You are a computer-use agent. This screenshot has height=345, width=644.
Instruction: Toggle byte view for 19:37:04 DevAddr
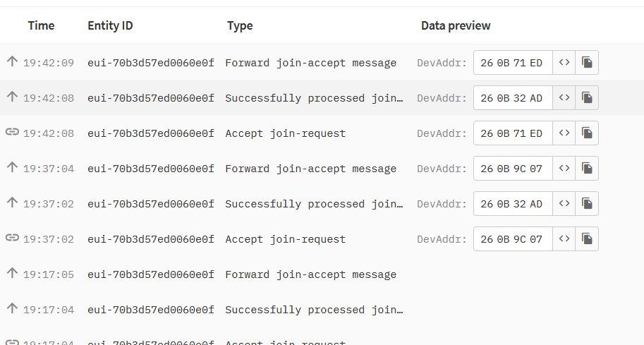[x=564, y=169]
